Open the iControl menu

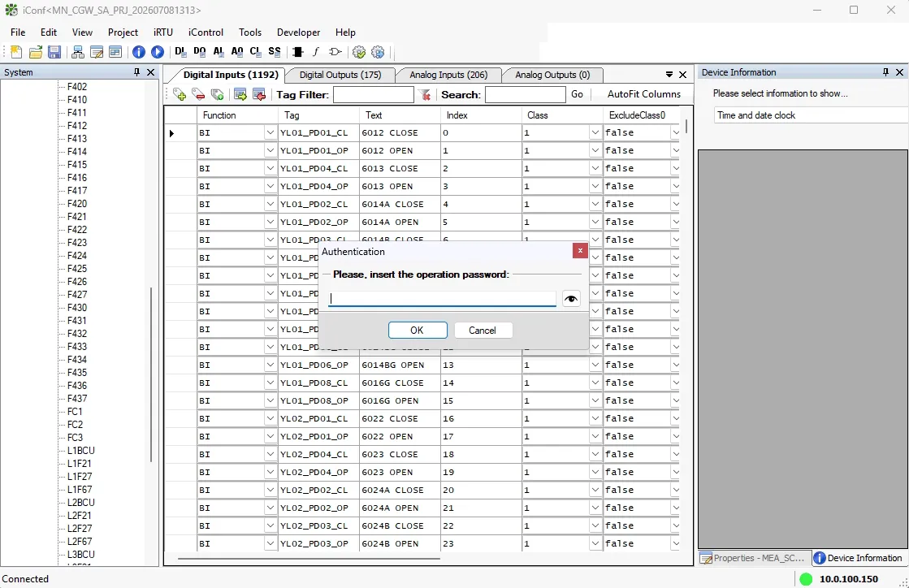[x=206, y=32]
